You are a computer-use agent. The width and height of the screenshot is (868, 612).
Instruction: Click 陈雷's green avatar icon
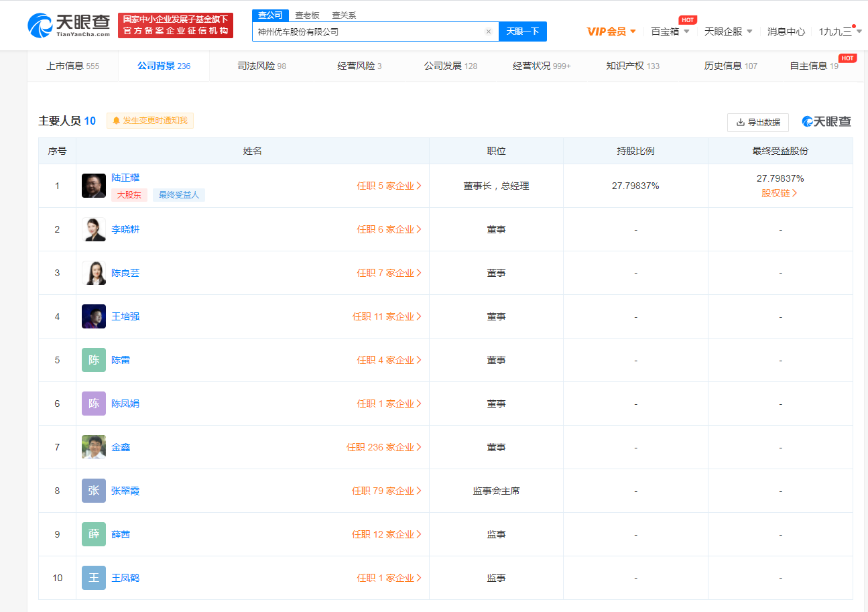(x=94, y=360)
